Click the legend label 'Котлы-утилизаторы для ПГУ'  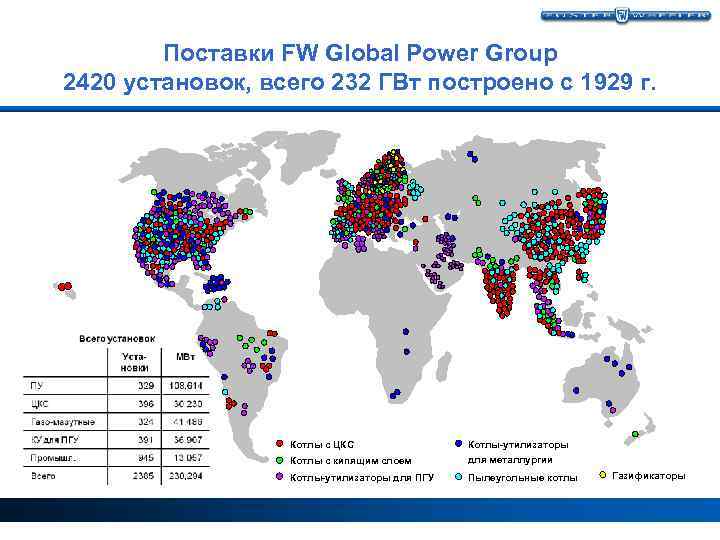361,478
